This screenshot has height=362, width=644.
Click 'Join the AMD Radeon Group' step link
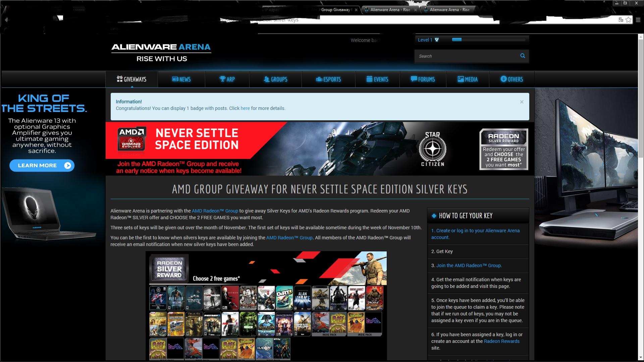click(x=469, y=265)
